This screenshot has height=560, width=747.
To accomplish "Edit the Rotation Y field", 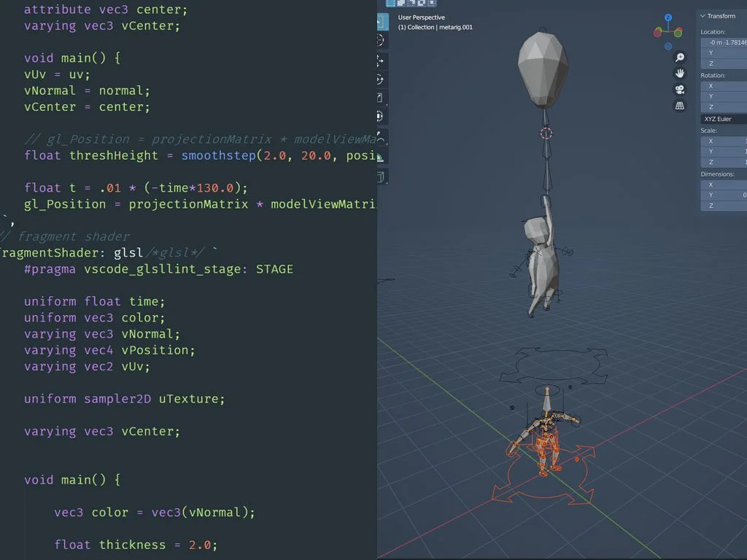I will (724, 97).
